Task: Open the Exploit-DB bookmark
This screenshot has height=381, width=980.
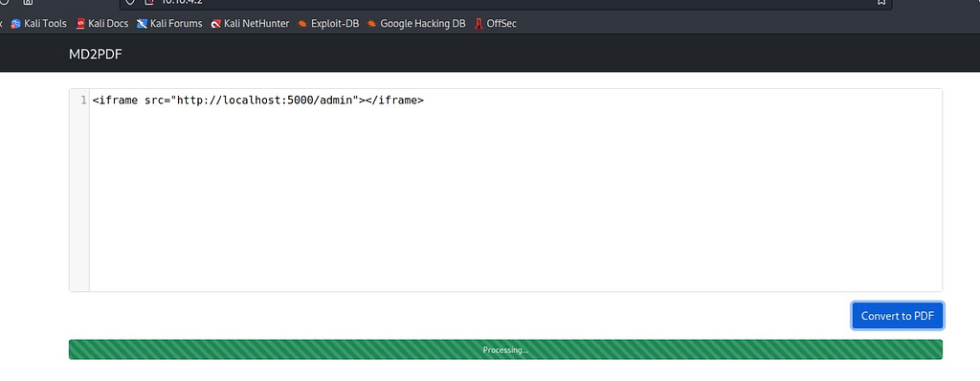Action: tap(328, 24)
